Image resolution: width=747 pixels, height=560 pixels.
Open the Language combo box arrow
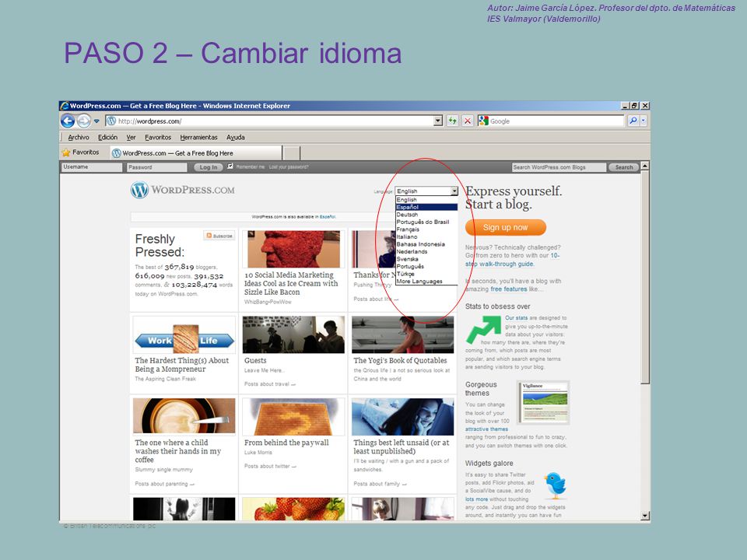coord(454,191)
